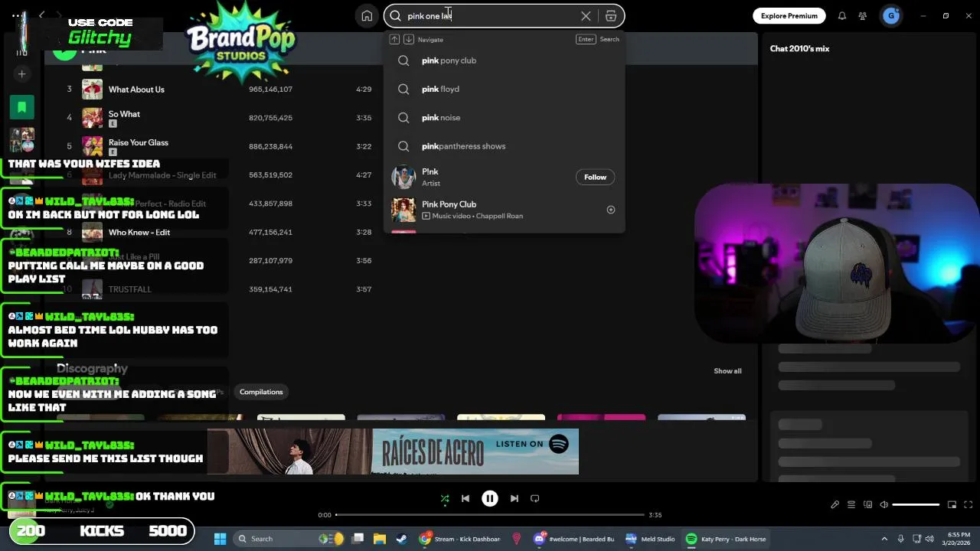Switch to Discord #welcome window
Viewport: 980px width, 551px height.
(575, 539)
